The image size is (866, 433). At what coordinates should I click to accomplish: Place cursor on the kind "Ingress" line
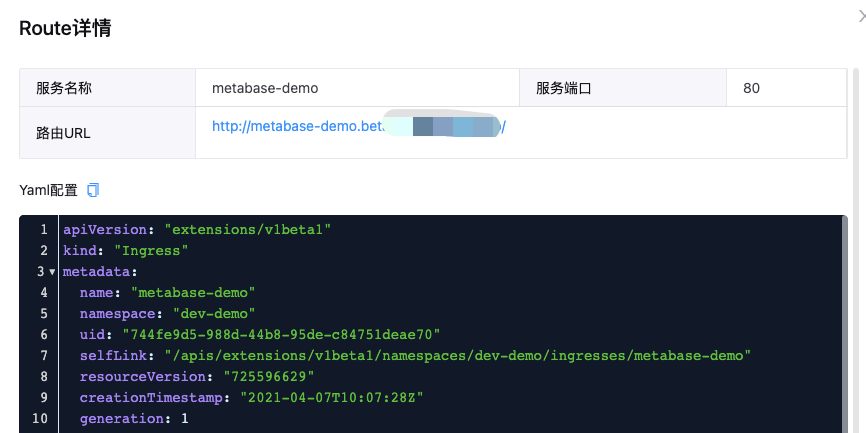(151, 251)
